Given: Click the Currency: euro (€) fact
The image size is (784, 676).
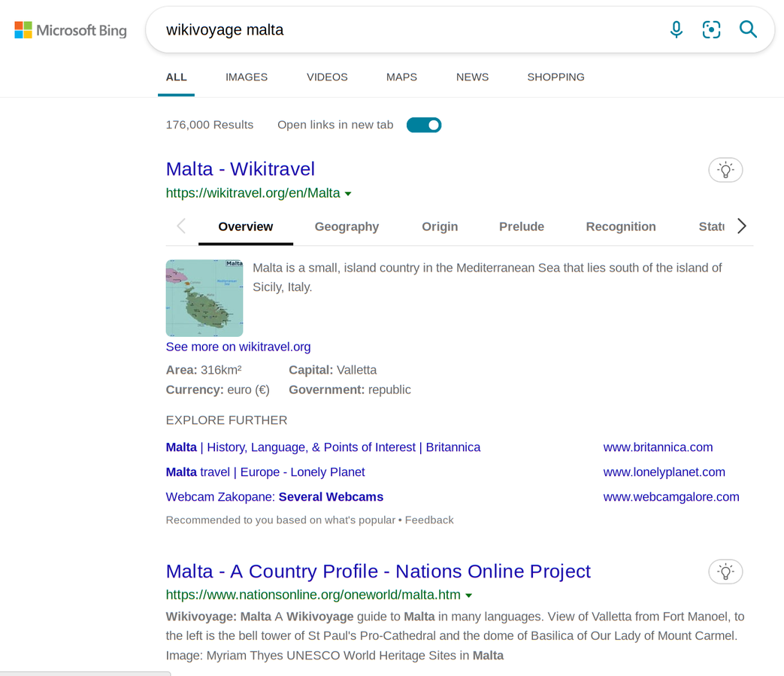Looking at the screenshot, I should pos(217,390).
